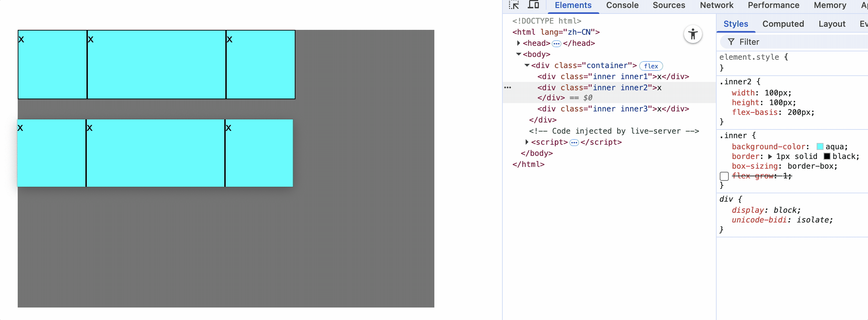Expand the head element node
The image size is (868, 320).
(518, 43)
